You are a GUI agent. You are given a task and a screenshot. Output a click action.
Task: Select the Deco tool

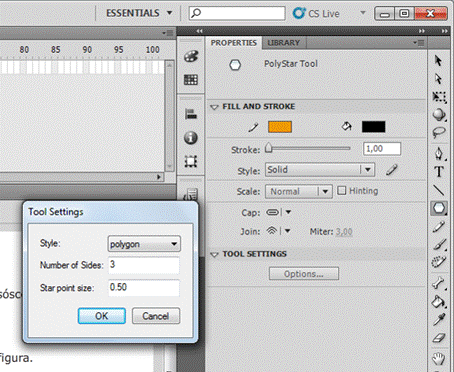point(439,262)
